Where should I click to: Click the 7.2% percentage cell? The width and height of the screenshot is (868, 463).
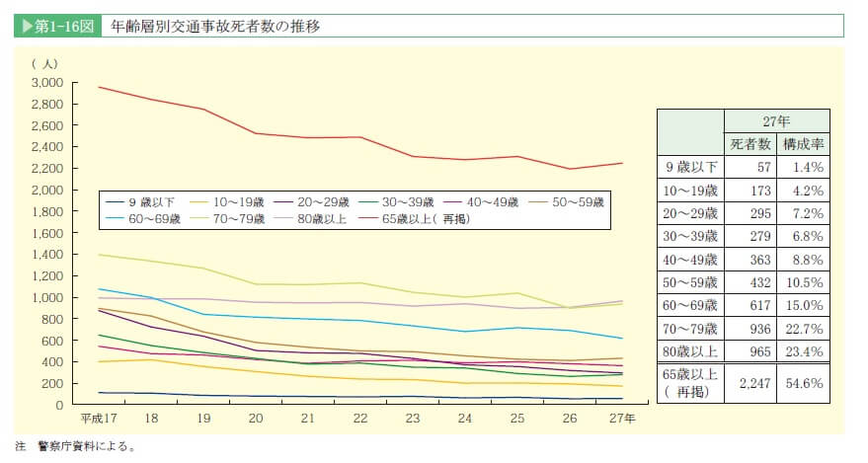click(808, 213)
